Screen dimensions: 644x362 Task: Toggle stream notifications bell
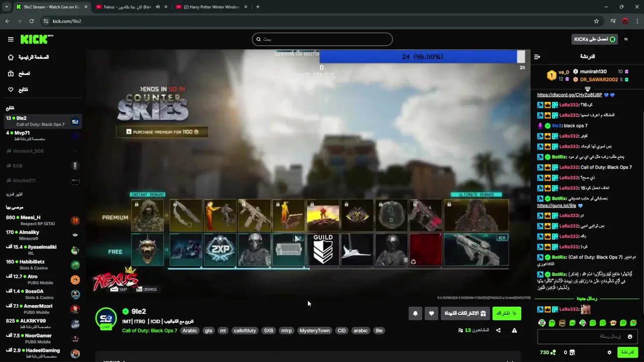(415, 313)
